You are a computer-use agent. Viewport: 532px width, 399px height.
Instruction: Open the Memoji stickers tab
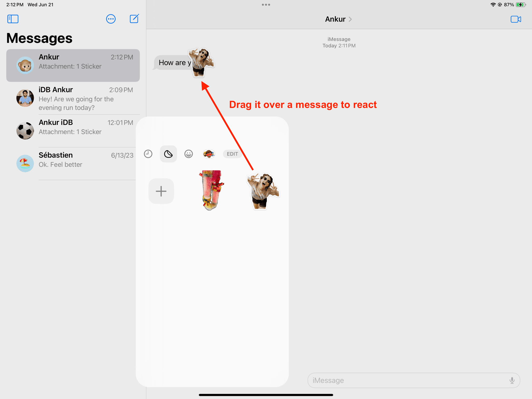coord(209,154)
